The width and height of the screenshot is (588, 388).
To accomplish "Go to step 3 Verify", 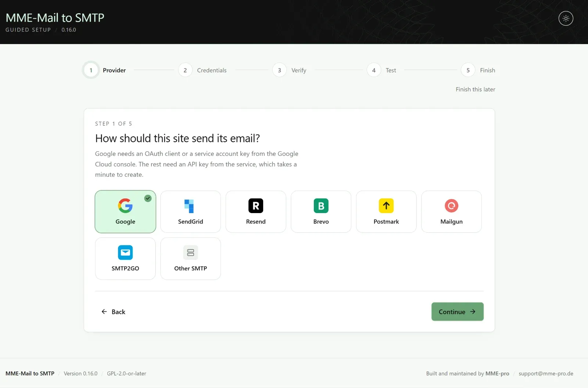I will pos(290,70).
